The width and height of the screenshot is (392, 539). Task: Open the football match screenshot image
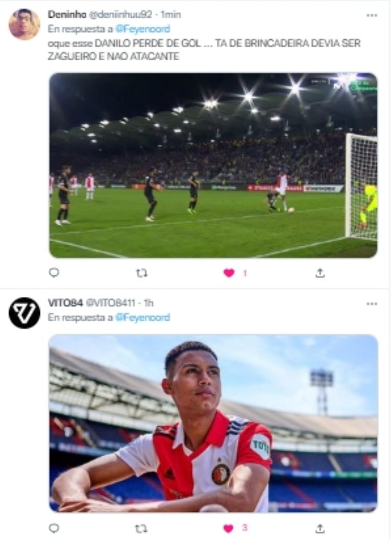pyautogui.click(x=213, y=165)
